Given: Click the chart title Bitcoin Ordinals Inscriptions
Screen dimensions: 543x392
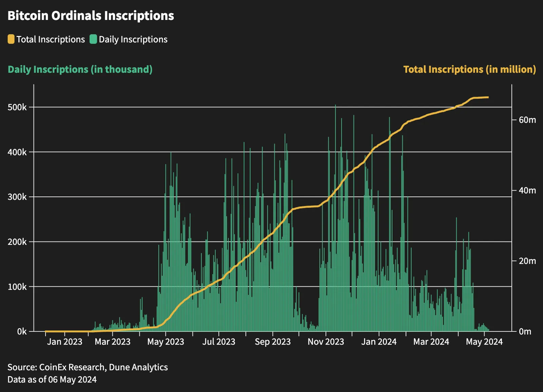Looking at the screenshot, I should (91, 16).
